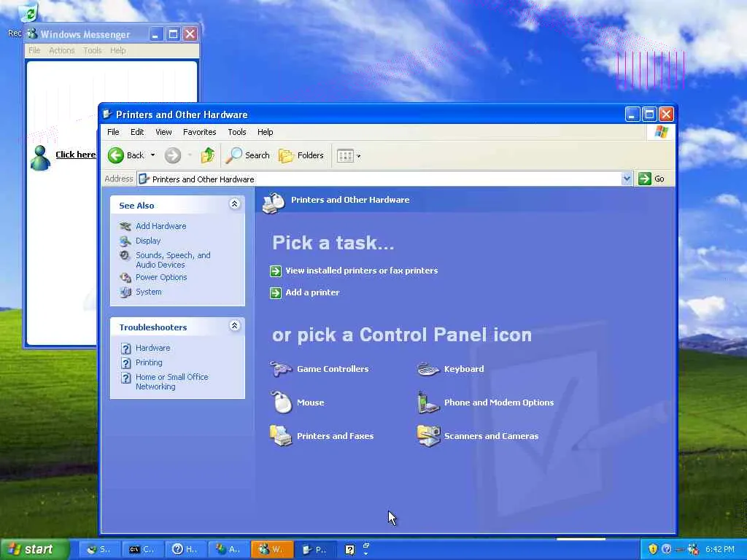Open the Scanners and Cameras icon

(427, 436)
